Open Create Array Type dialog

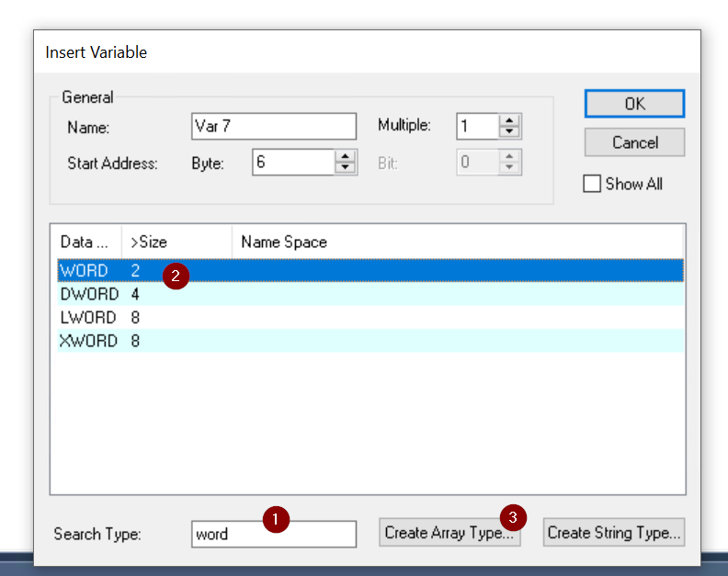[x=449, y=533]
